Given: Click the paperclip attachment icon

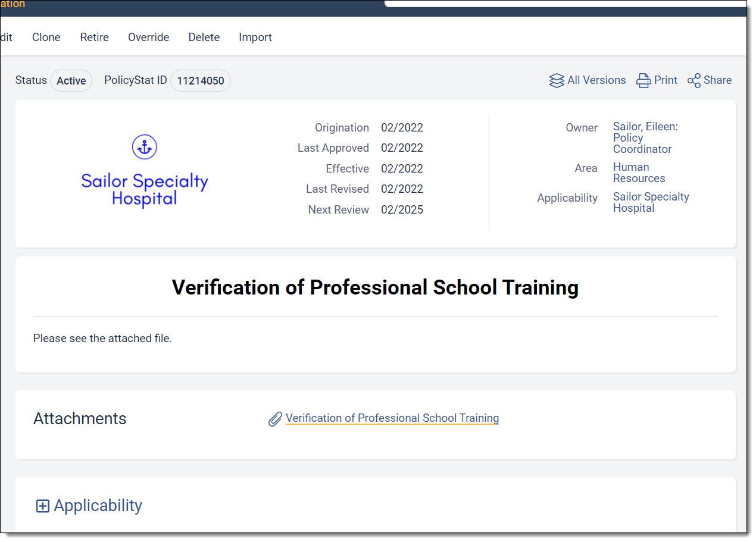Looking at the screenshot, I should 275,419.
